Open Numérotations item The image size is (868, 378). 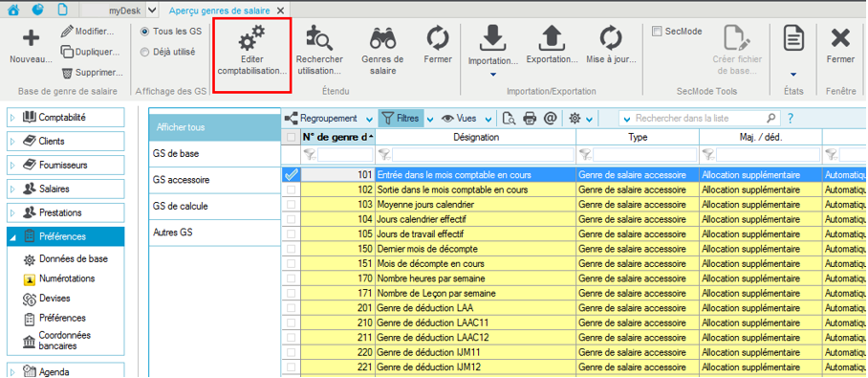tap(58, 278)
